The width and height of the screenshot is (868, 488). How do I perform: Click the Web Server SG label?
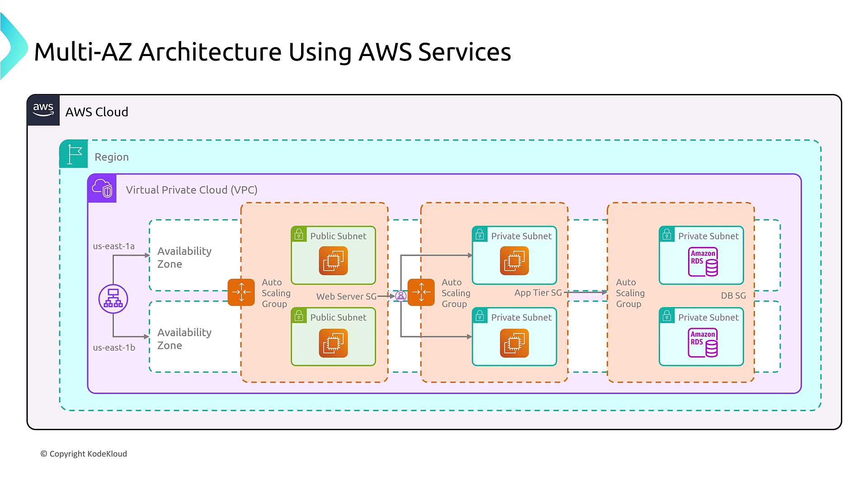pyautogui.click(x=346, y=296)
